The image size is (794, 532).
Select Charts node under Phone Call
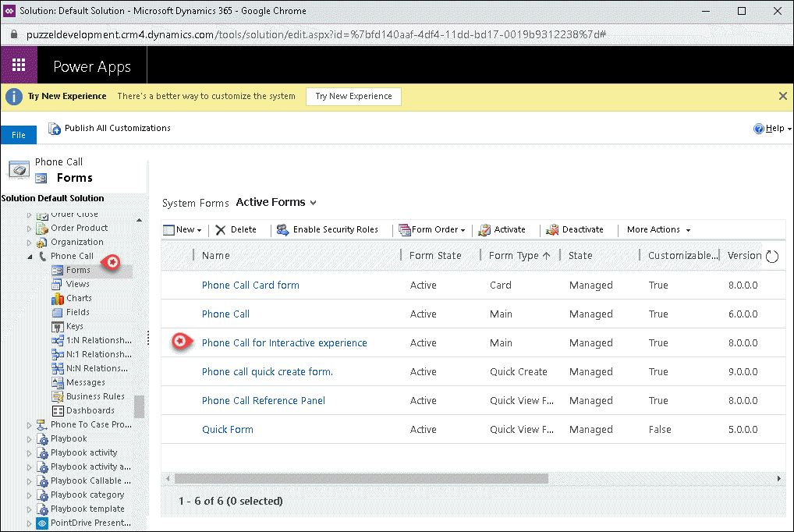(78, 298)
